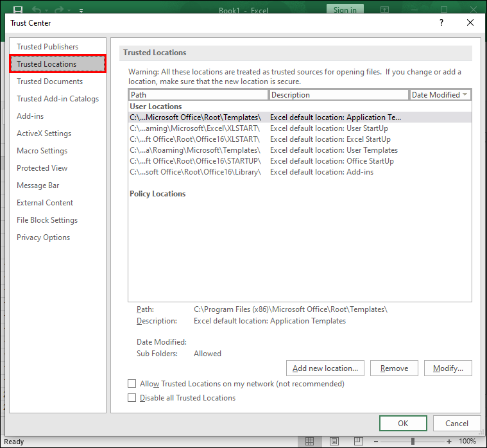Open Protected View section
Image resolution: width=487 pixels, height=448 pixels.
pyautogui.click(x=58, y=168)
